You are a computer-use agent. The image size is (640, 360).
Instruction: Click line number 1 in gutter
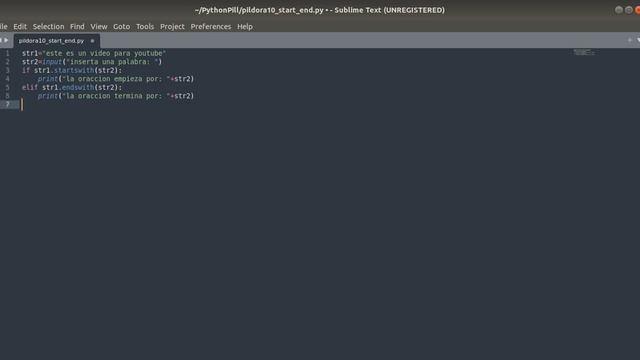(x=7, y=53)
